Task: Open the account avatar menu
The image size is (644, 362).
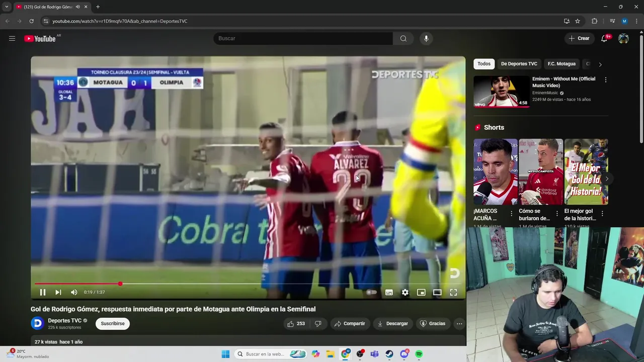Action: pyautogui.click(x=623, y=38)
